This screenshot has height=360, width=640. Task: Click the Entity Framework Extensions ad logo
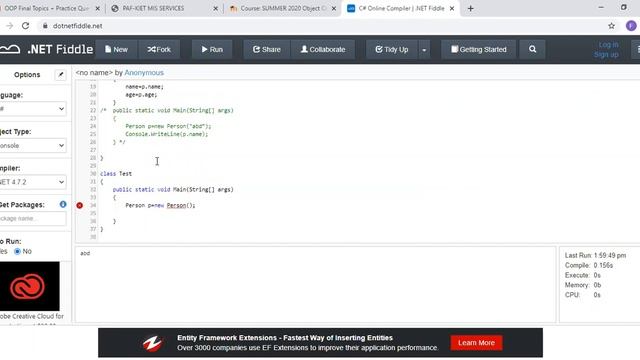pos(152,344)
